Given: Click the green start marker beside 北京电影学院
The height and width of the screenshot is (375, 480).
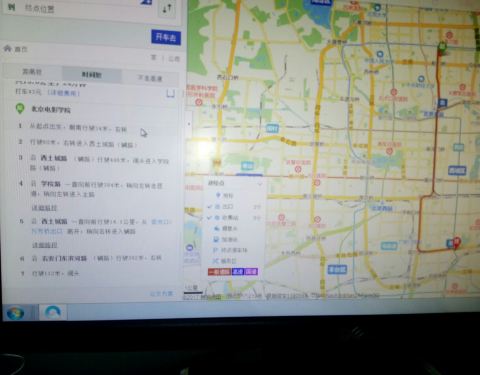Looking at the screenshot, I should point(20,108).
